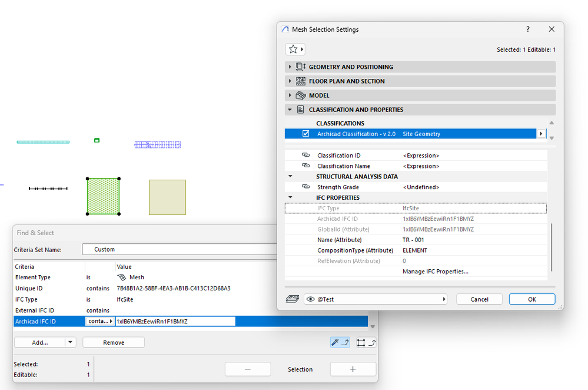Select the cyan horizontal bar element
The image size is (588, 390).
click(43, 142)
